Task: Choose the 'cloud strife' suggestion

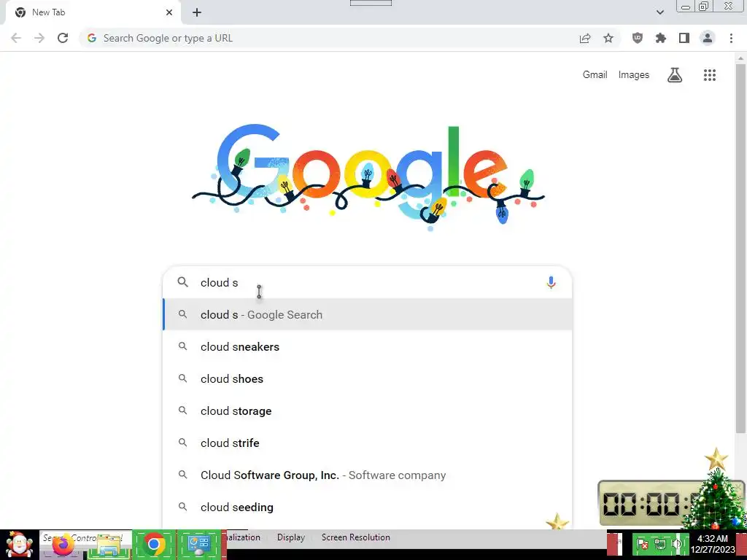Action: tap(368, 443)
